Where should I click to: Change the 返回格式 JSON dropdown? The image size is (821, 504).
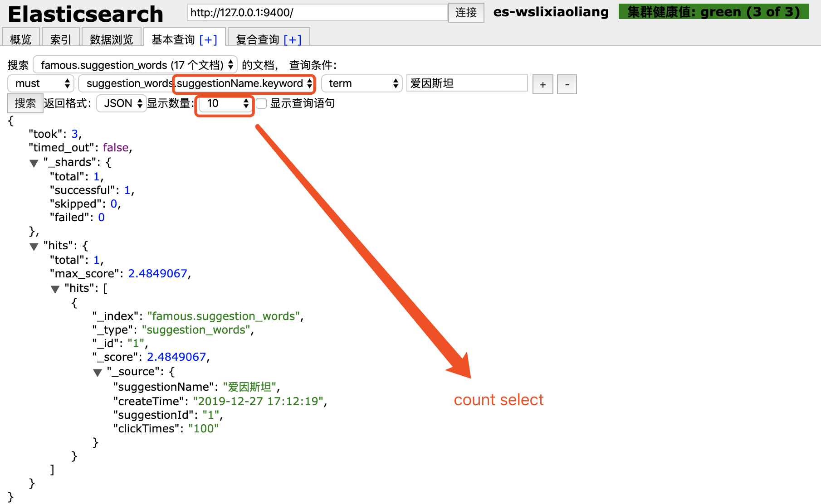[x=121, y=103]
